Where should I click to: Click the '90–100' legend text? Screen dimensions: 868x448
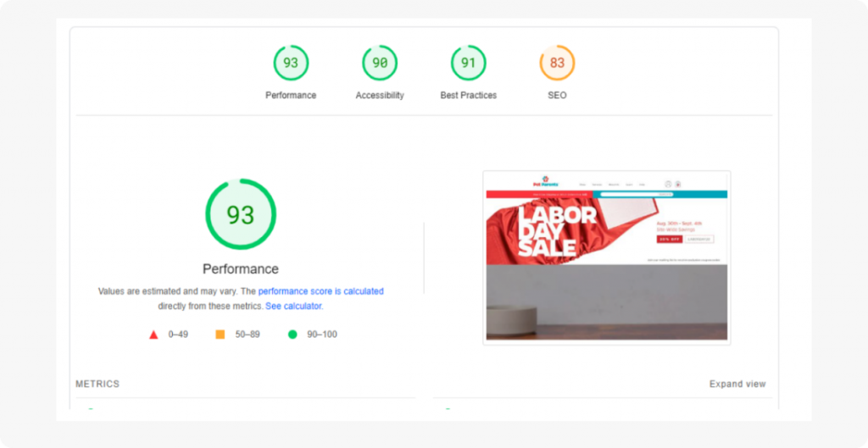point(322,335)
